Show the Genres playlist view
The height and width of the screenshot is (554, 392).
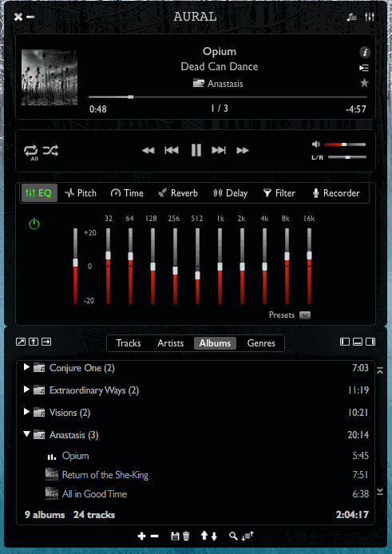pyautogui.click(x=261, y=343)
